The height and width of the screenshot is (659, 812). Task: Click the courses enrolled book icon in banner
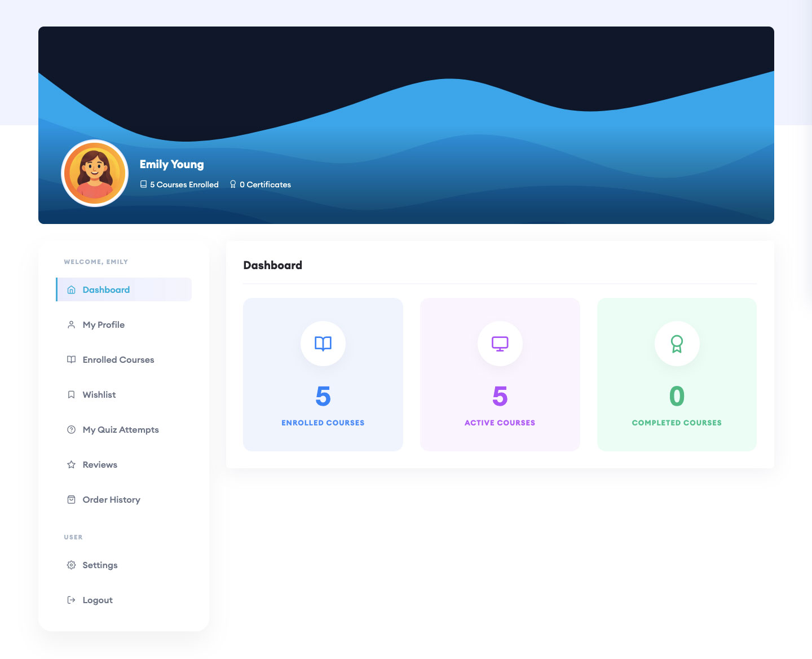point(143,184)
